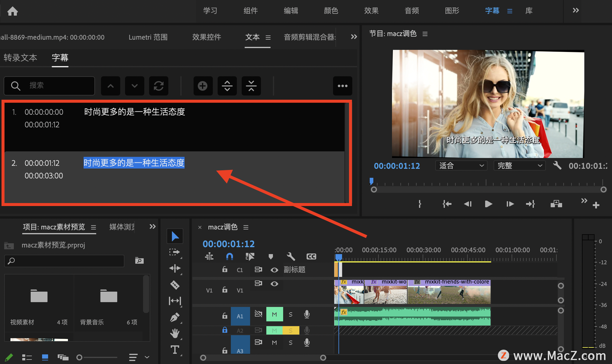Toggle the closed captions CC button in the timeline
The height and width of the screenshot is (364, 612).
click(x=311, y=256)
